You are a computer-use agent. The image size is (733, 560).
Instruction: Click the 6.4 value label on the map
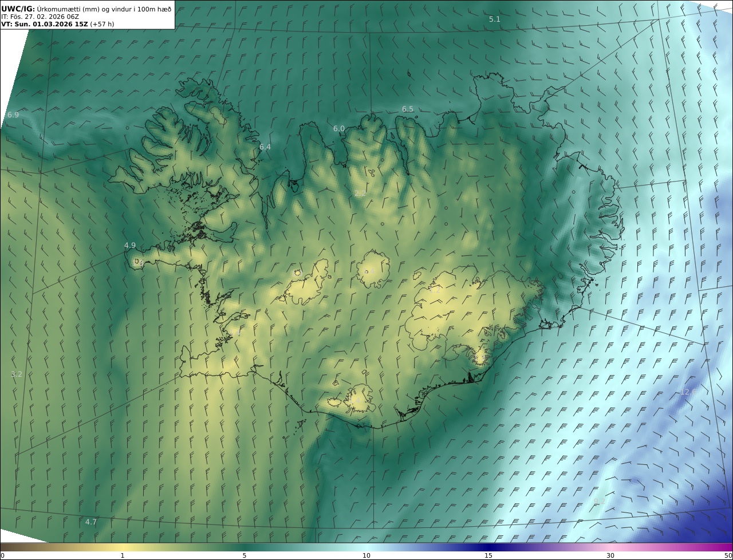(x=265, y=147)
